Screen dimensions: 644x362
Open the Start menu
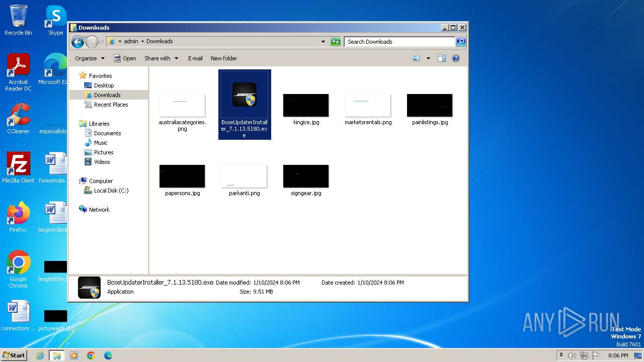14,355
